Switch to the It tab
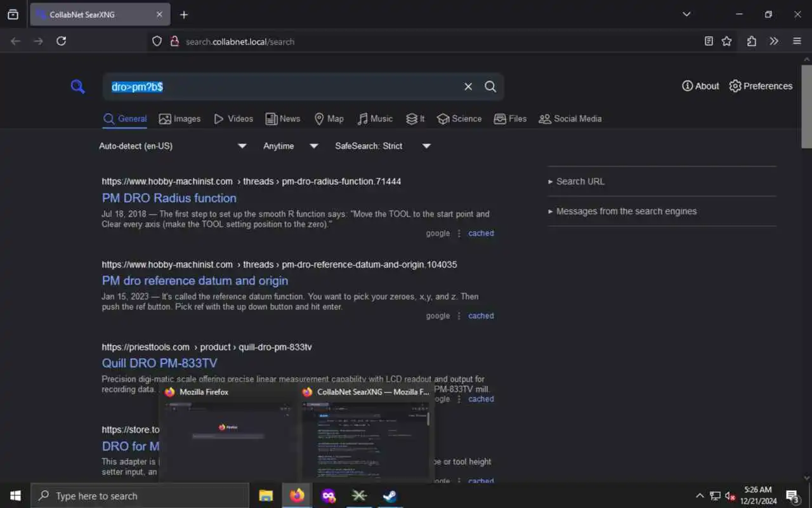The image size is (812, 508). click(416, 119)
